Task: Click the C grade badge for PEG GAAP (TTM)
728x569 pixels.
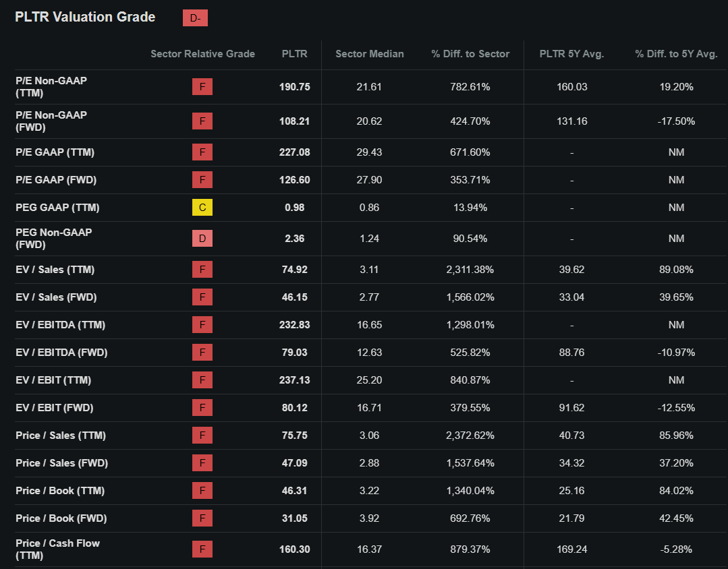Action: (202, 208)
